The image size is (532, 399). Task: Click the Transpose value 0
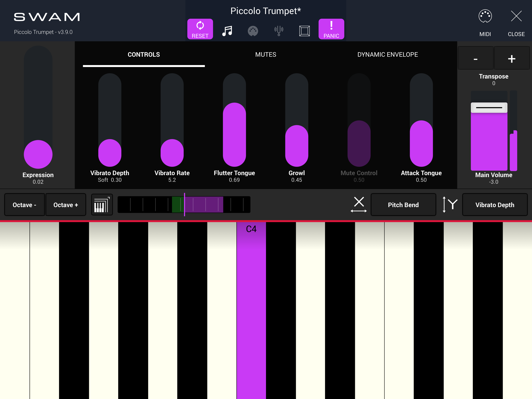coord(494,83)
